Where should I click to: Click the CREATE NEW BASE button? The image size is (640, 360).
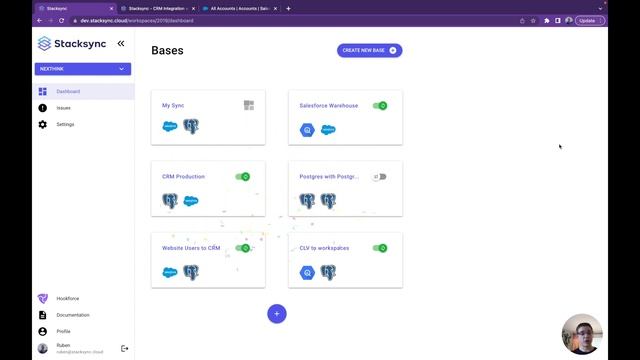click(x=369, y=51)
